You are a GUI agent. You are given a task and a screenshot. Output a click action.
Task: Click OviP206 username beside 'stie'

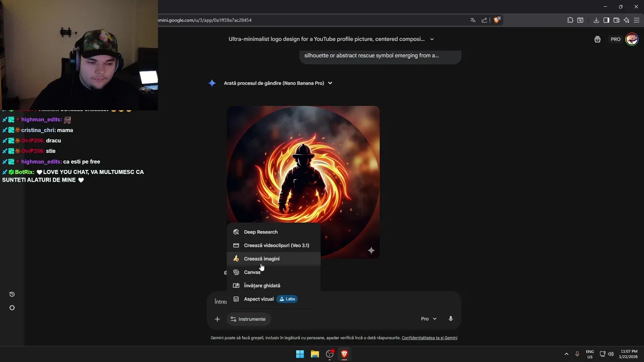click(x=33, y=151)
